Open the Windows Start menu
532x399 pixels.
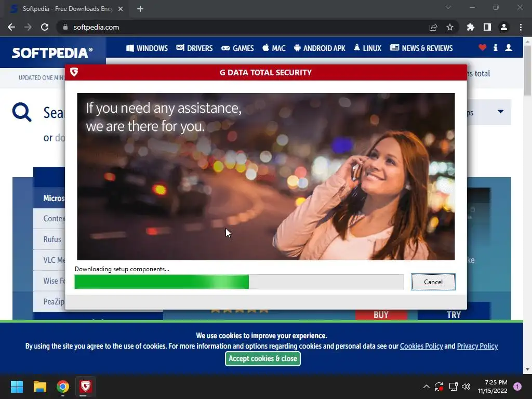coord(17,387)
